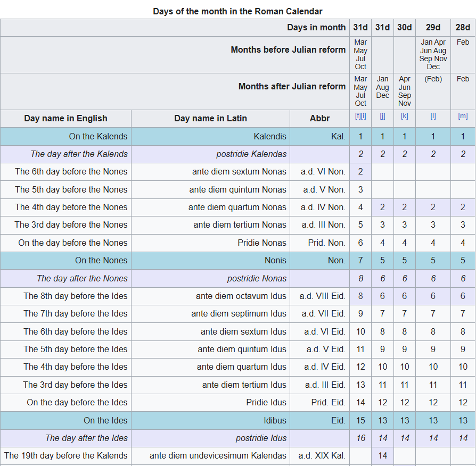The height and width of the screenshot is (466, 476).
Task: Select the 'postridie Kalendas' cell
Action: (x=251, y=154)
